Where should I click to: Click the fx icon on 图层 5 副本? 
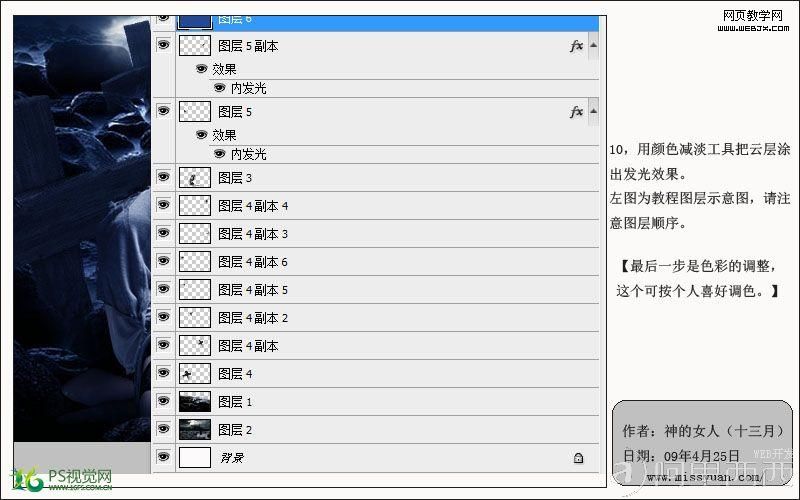[577, 46]
